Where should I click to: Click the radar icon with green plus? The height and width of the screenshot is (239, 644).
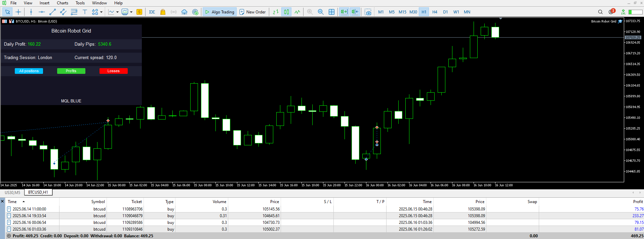(x=195, y=12)
